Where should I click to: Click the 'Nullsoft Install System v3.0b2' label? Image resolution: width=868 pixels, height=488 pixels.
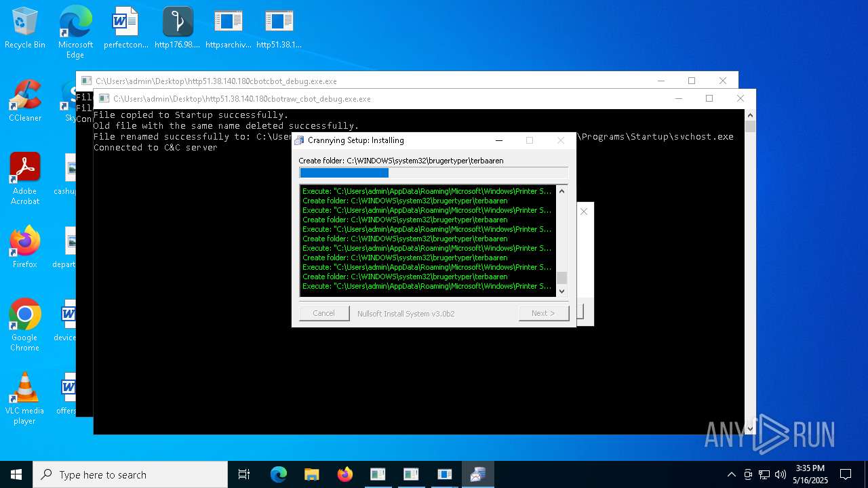coord(406,313)
